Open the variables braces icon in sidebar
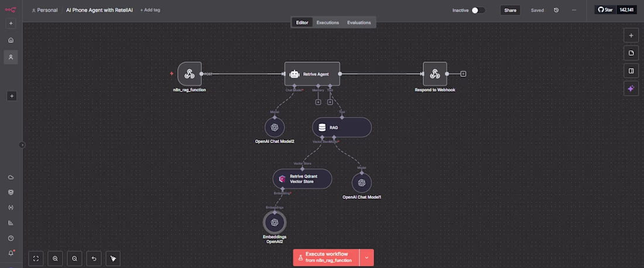Image resolution: width=644 pixels, height=268 pixels. pos(11,208)
